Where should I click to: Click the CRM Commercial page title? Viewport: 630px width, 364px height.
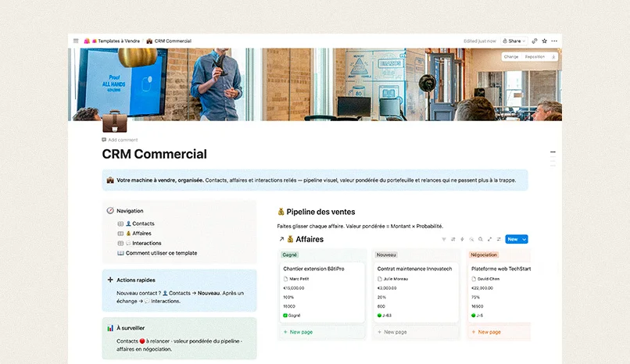[154, 154]
